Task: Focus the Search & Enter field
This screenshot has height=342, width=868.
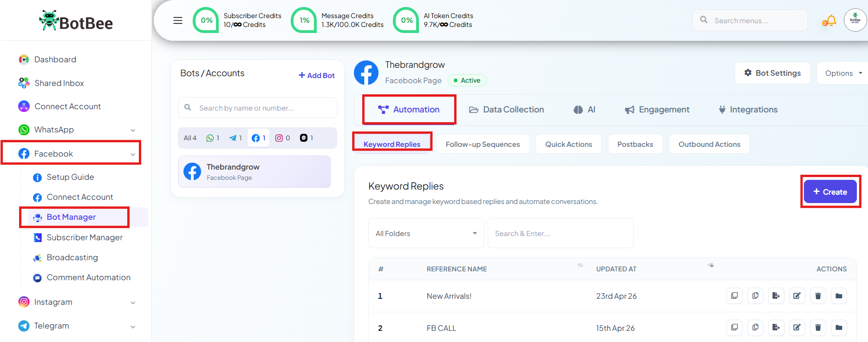Action: [561, 233]
